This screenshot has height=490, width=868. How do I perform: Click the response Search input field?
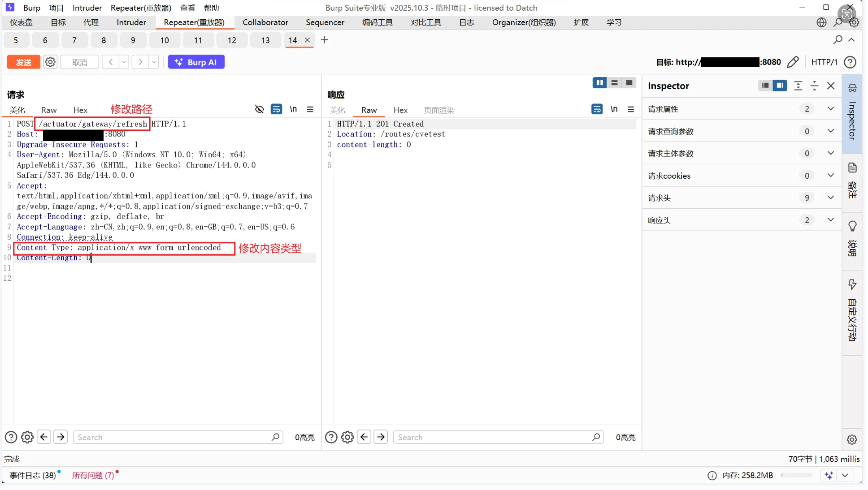point(498,437)
